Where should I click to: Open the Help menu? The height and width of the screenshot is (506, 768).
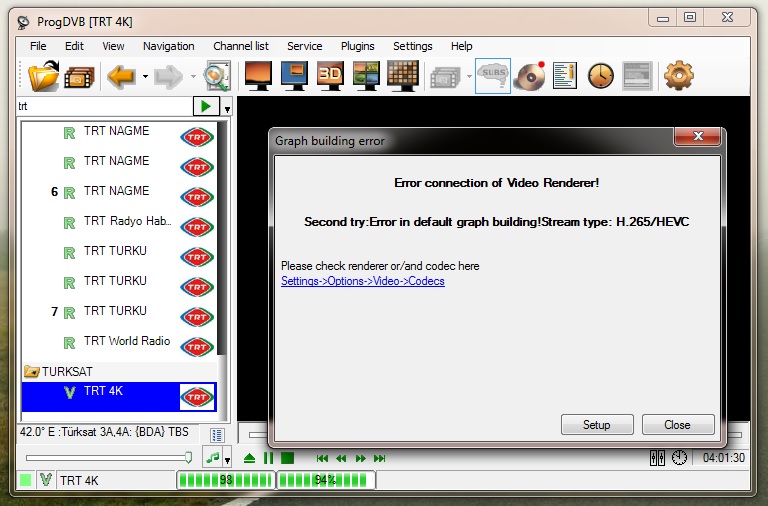[x=461, y=46]
